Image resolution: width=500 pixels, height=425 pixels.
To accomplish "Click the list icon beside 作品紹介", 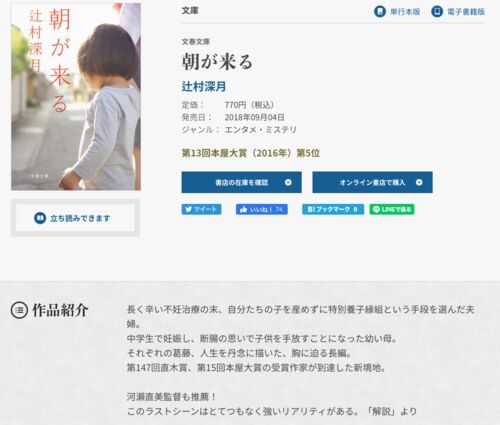I will [19, 310].
